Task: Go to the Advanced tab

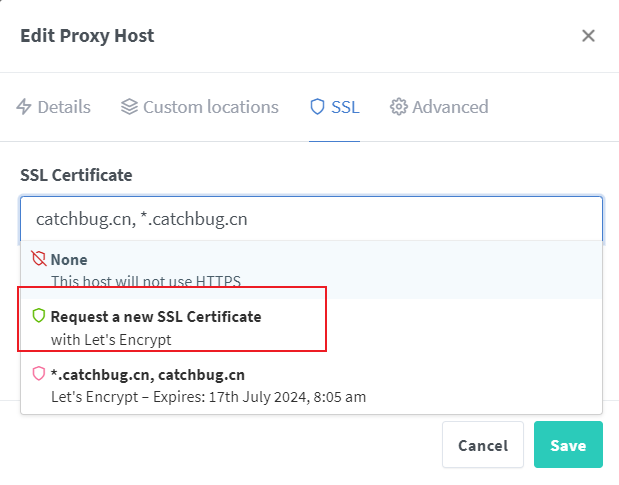Action: tap(450, 107)
